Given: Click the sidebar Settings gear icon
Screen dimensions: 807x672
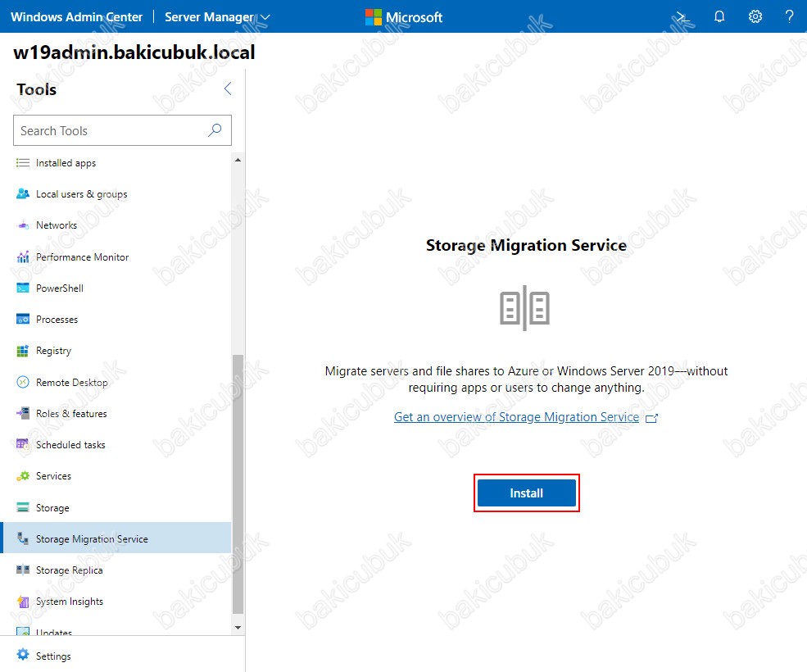Looking at the screenshot, I should [x=23, y=655].
